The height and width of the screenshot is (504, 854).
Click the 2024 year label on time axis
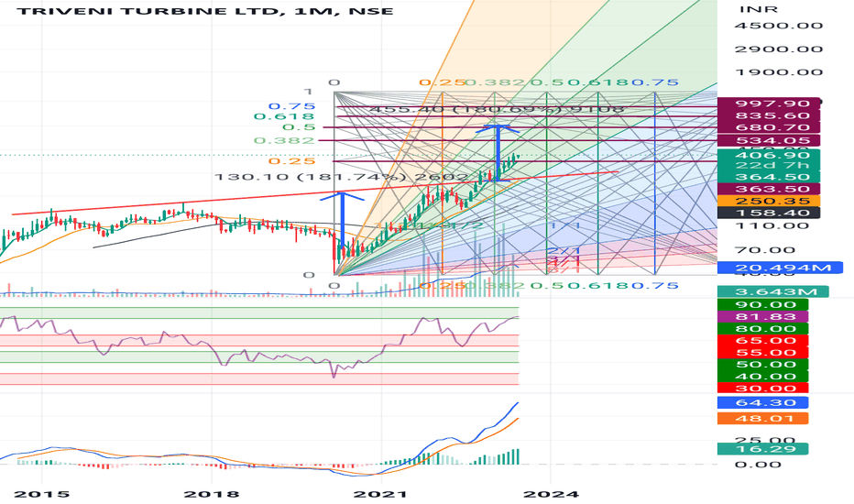[x=551, y=495]
